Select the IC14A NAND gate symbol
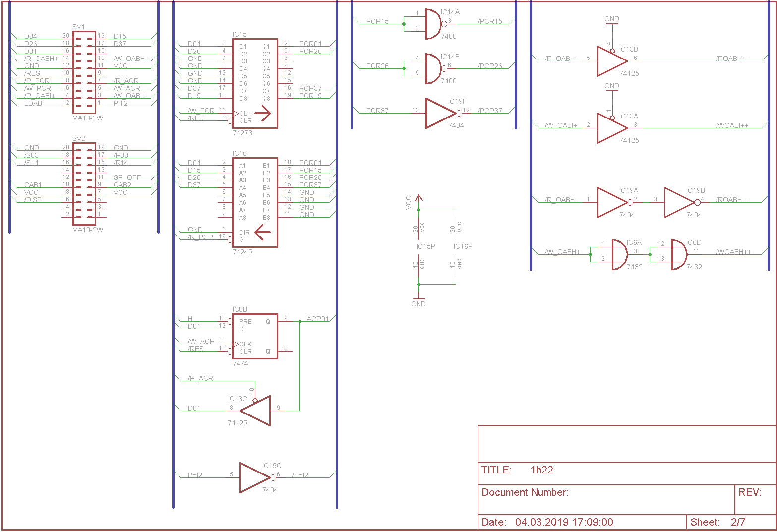 pos(433,24)
